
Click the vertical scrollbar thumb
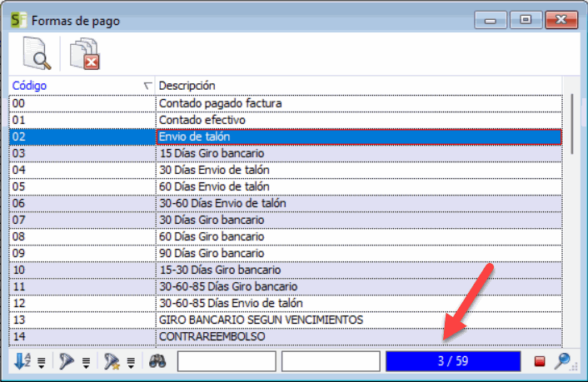(572, 124)
